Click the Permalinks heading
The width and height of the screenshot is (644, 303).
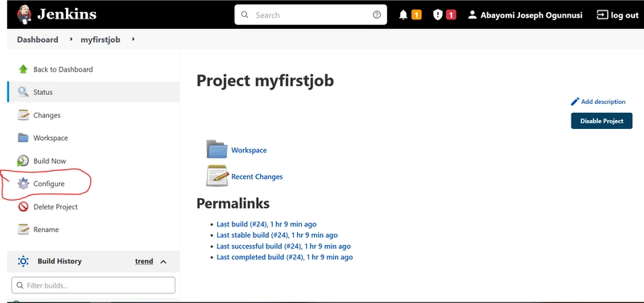point(233,203)
